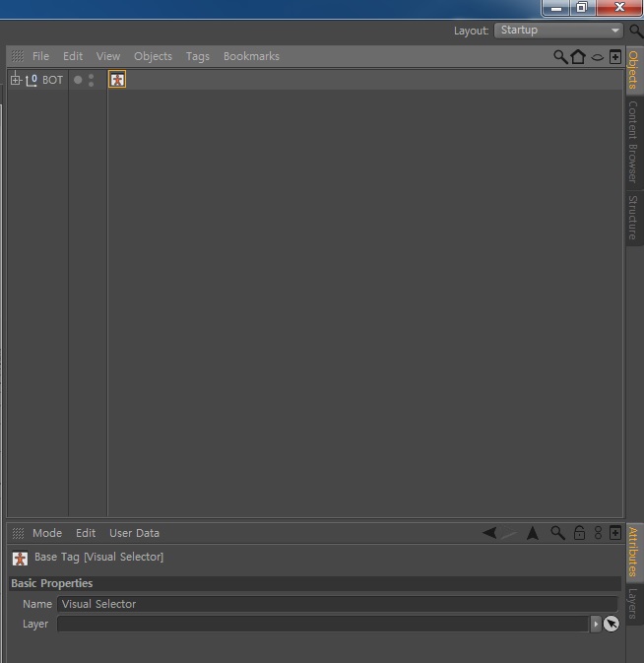Click the Attribute Manager new-panel plus icon

pyautogui.click(x=615, y=533)
